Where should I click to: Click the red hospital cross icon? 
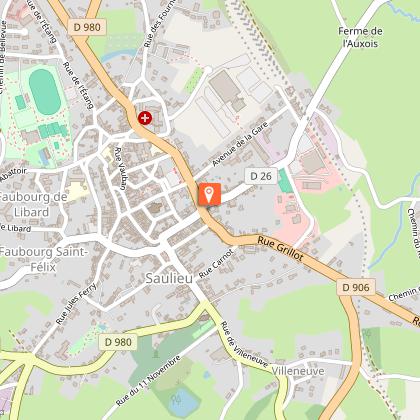[145, 118]
